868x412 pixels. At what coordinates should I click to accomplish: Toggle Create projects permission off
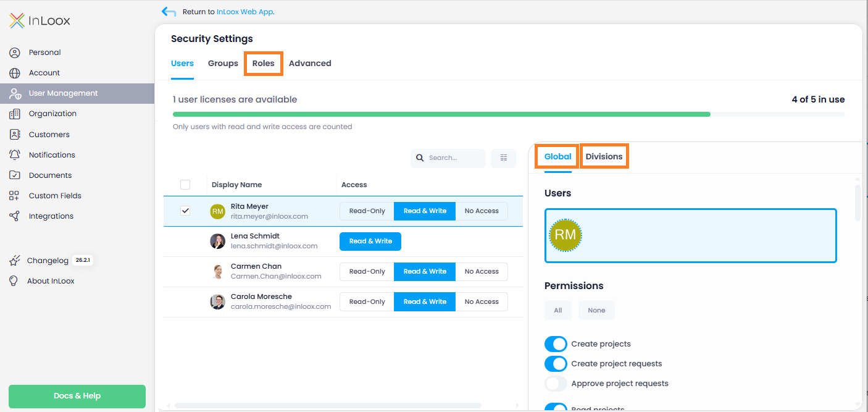[556, 344]
